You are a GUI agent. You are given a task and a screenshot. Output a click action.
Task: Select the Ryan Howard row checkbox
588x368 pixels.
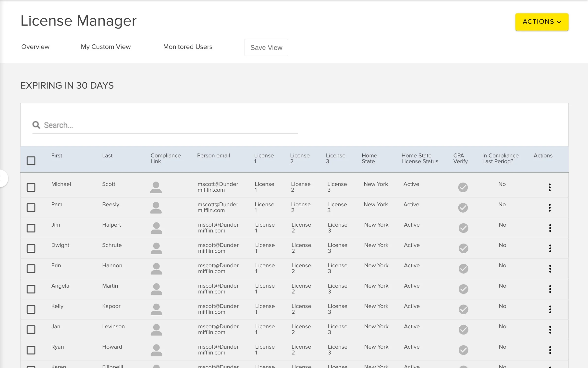31,350
